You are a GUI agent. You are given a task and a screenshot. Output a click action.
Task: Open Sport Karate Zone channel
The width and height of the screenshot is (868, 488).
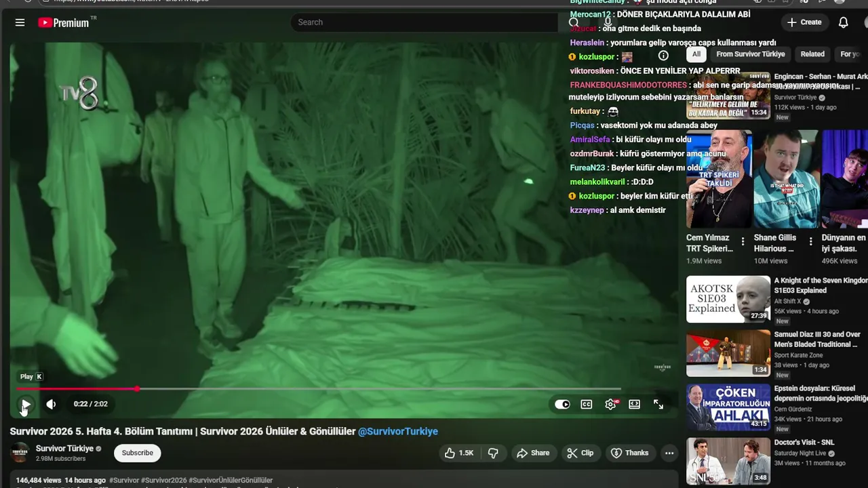click(x=798, y=355)
